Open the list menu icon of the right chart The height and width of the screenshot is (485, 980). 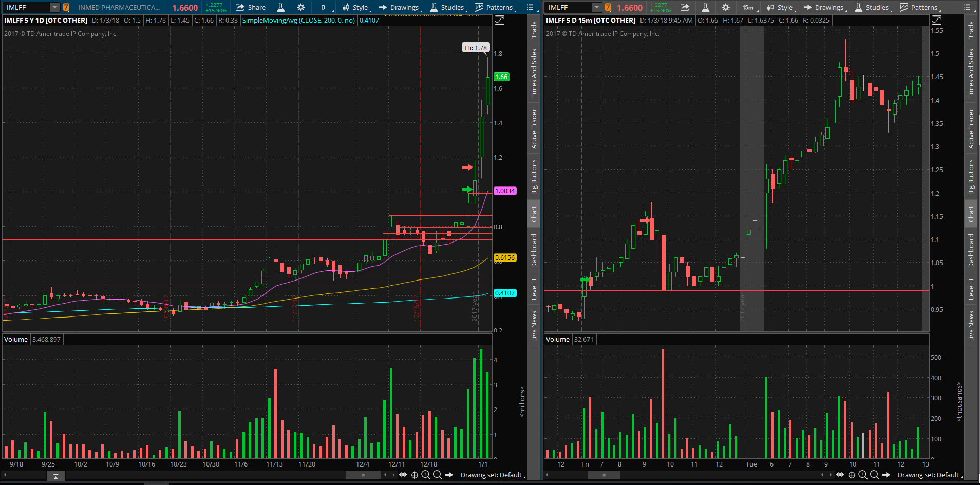[x=967, y=7]
